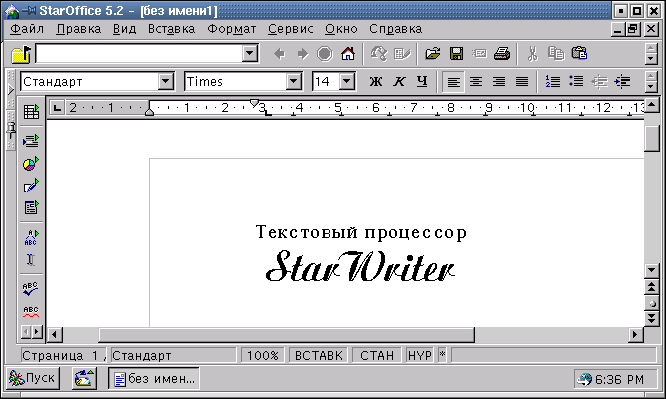Toggle bold Ж formatting
Image resolution: width=666 pixels, height=399 pixels.
point(375,81)
